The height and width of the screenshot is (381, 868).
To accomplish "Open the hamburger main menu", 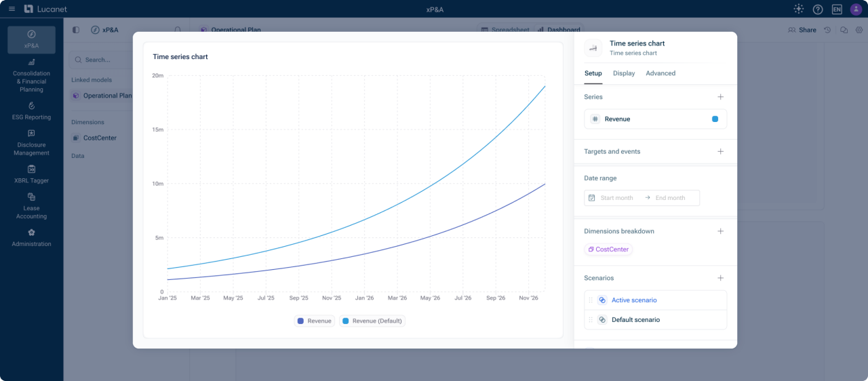I will click(x=12, y=9).
